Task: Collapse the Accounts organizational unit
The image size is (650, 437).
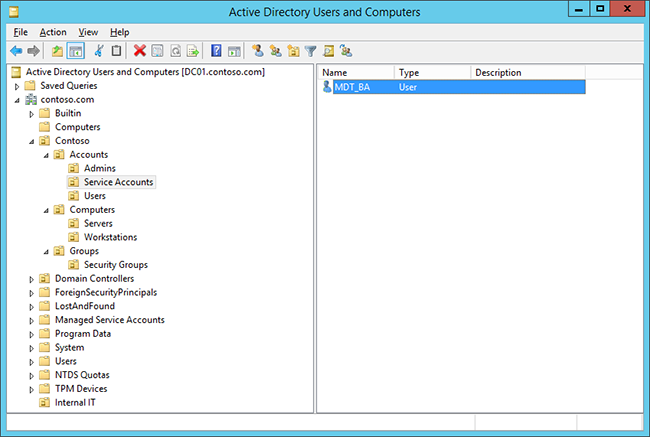Action: tap(45, 155)
